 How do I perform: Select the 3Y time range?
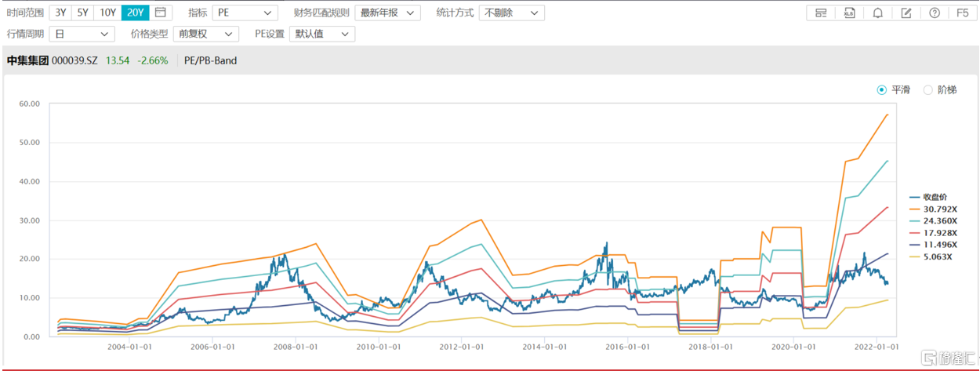point(60,13)
